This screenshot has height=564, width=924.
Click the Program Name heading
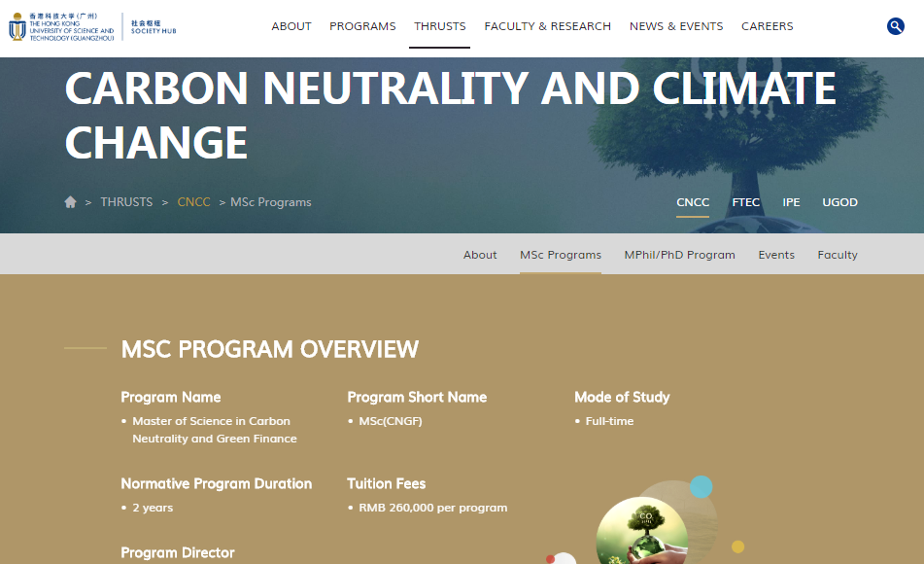pyautogui.click(x=171, y=397)
